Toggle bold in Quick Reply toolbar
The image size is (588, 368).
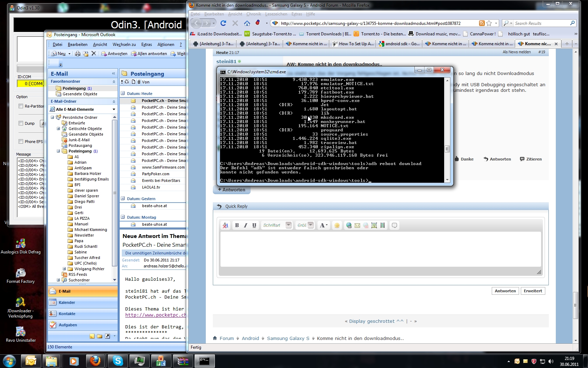(x=237, y=225)
